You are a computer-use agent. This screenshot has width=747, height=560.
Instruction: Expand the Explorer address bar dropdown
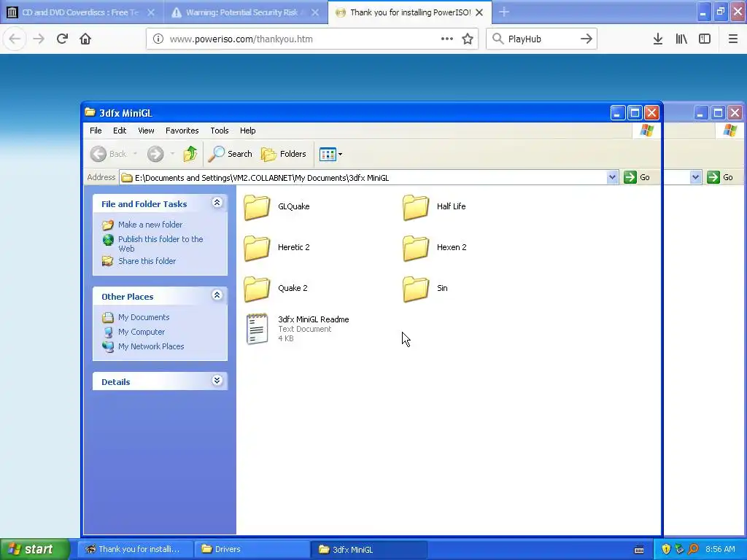(x=612, y=178)
